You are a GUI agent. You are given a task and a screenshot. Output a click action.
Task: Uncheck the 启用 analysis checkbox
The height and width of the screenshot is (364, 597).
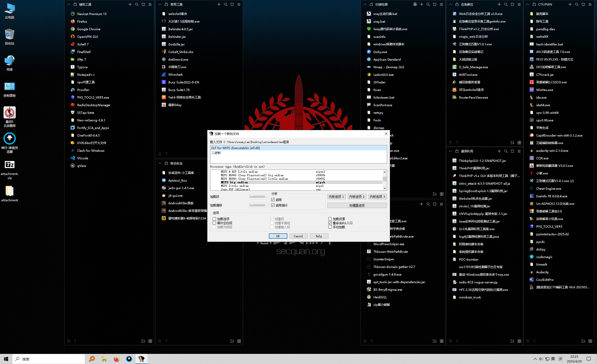coord(273,200)
